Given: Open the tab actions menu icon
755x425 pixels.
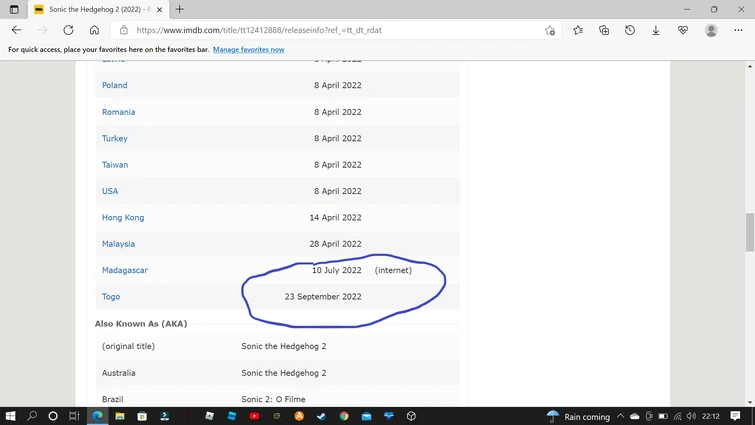Looking at the screenshot, I should [x=14, y=9].
